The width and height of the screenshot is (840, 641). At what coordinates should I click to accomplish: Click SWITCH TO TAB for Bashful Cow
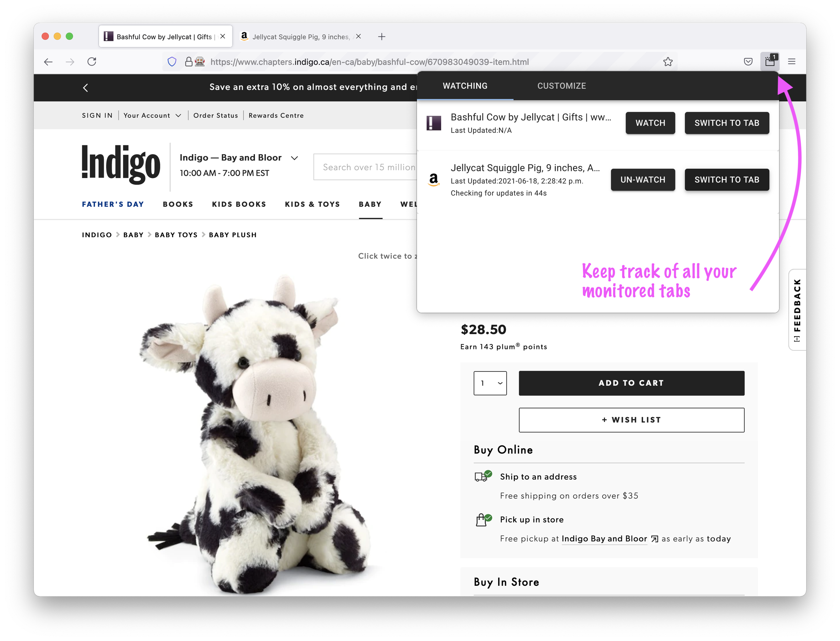pyautogui.click(x=727, y=123)
